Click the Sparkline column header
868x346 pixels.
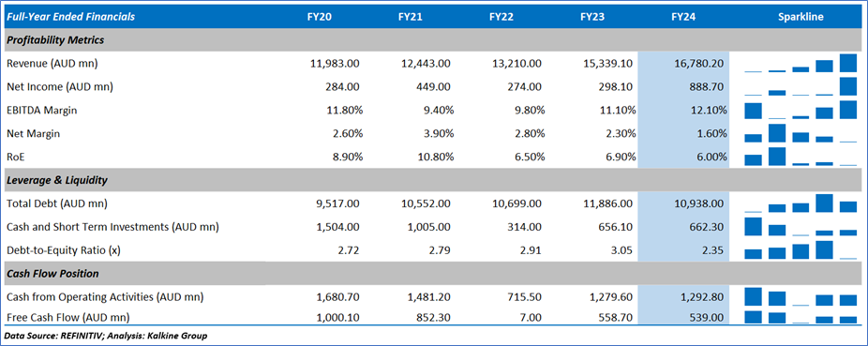801,17
